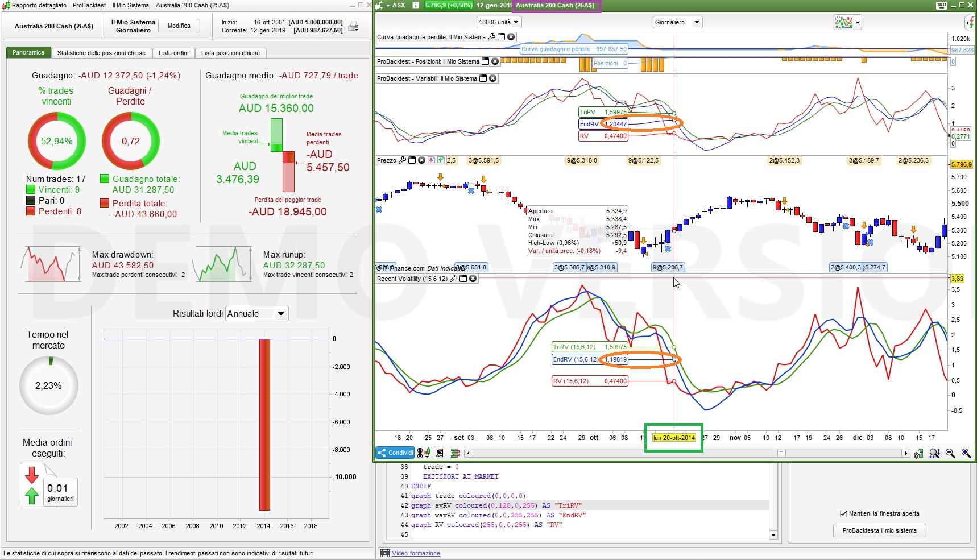The width and height of the screenshot is (977, 560).
Task: Open the chart keyboard shortcut icon
Action: point(942,5)
